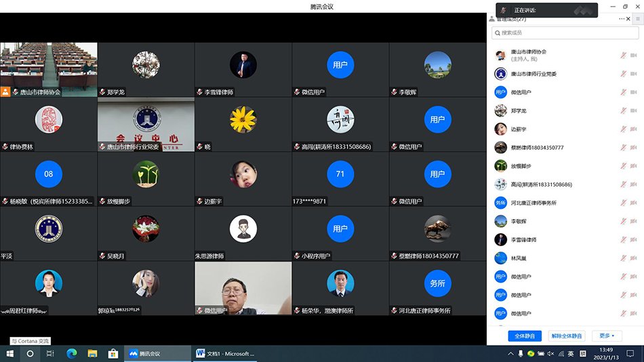The width and height of the screenshot is (644, 362).
Task: Click 高闯(耕涛所18331508686)'s microphone icon in list
Action: [x=623, y=184]
